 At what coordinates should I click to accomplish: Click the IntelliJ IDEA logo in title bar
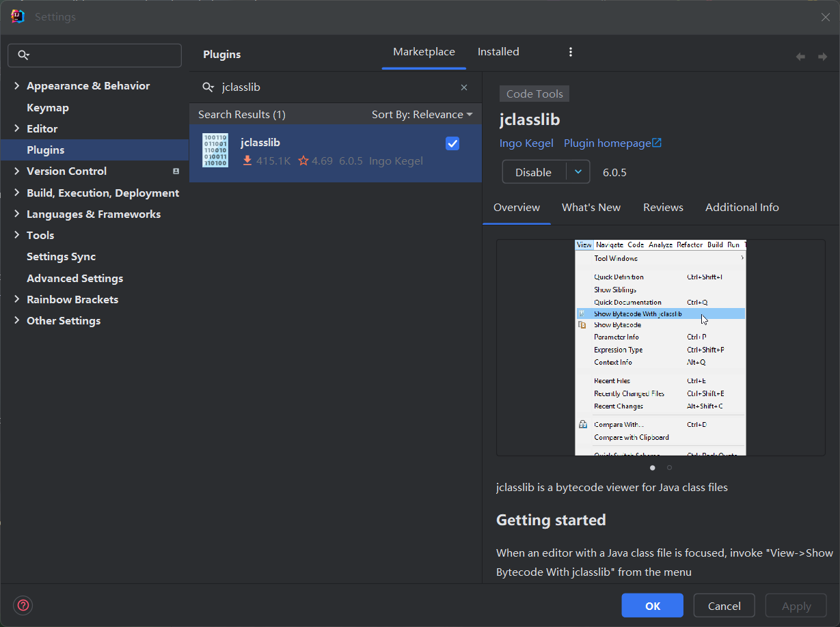[18, 16]
